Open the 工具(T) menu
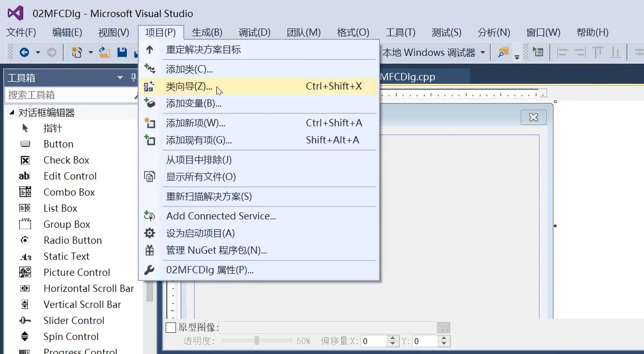Viewport: 644px width, 354px height. (401, 32)
